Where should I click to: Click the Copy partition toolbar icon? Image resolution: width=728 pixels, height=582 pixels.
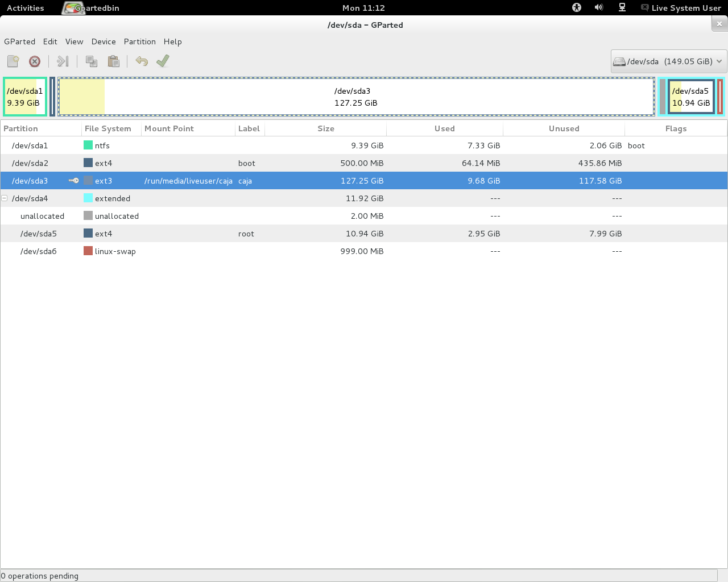pyautogui.click(x=92, y=61)
